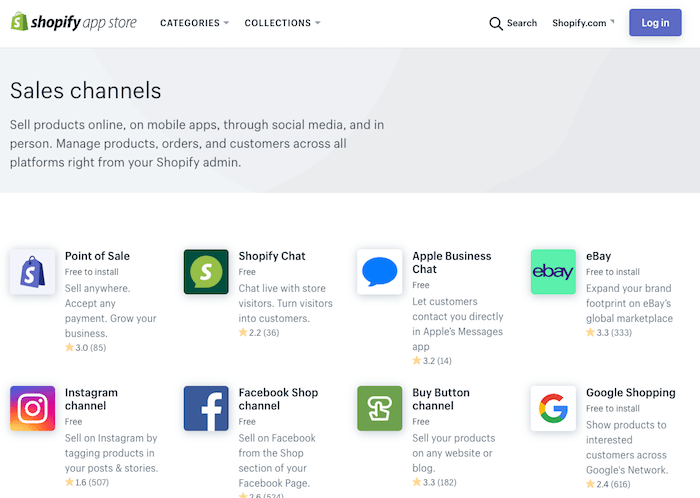Open the Point of Sale title link
The height and width of the screenshot is (498, 700).
pos(97,256)
